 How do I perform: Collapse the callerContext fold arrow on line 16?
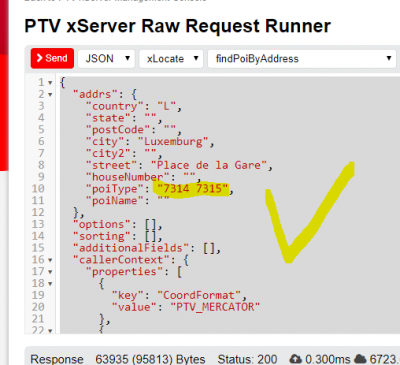point(50,260)
